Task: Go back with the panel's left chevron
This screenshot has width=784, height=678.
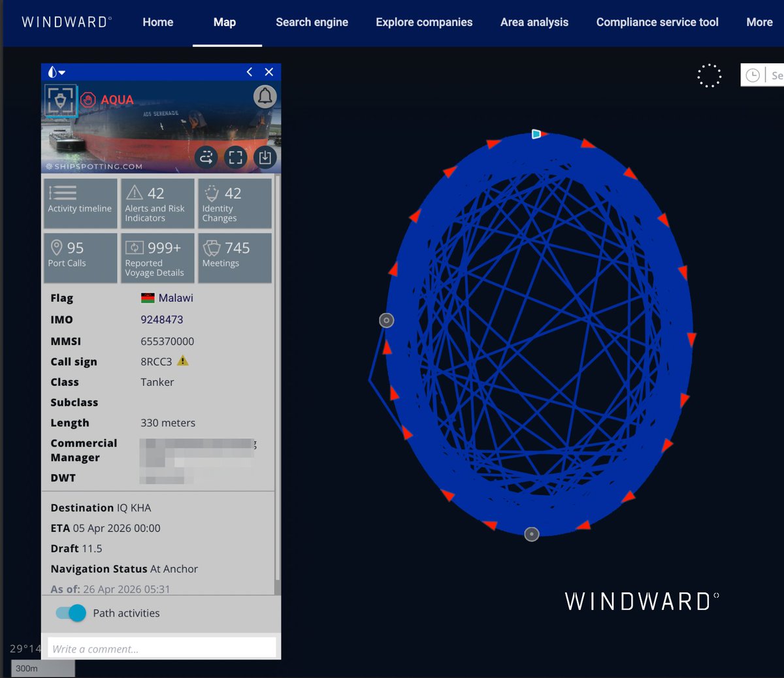Action: (250, 72)
